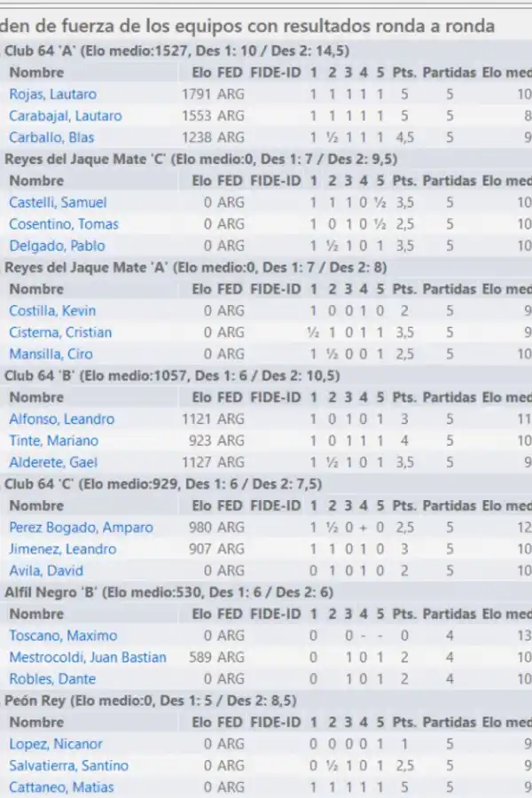This screenshot has height=798, width=532.
Task: Click Jimenez, Leandro in Club 64 'C'
Action: point(62,549)
